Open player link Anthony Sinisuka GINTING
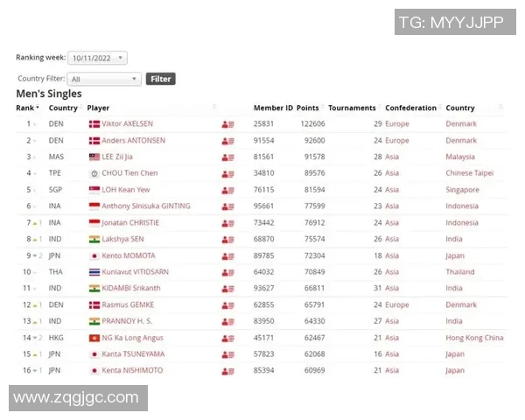The height and width of the screenshot is (420, 525). [x=145, y=206]
